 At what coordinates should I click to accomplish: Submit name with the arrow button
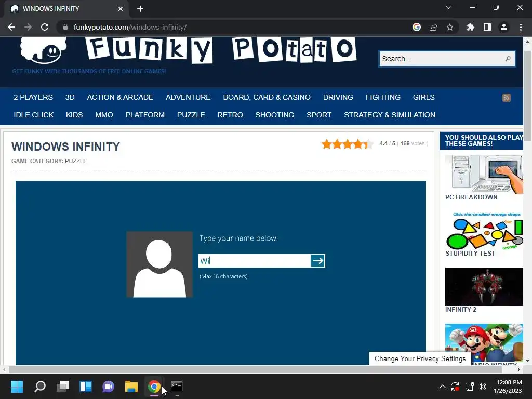[317, 261]
